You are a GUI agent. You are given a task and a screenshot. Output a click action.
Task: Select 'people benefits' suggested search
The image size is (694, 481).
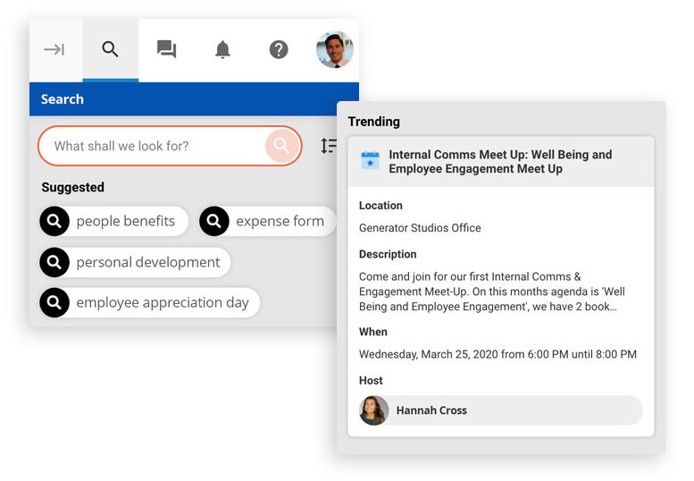coord(125,221)
